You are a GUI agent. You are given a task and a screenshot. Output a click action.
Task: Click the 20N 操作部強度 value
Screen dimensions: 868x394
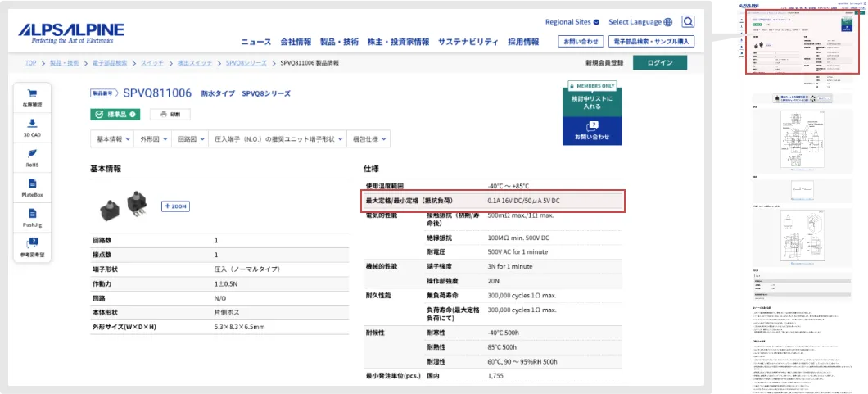pos(493,281)
